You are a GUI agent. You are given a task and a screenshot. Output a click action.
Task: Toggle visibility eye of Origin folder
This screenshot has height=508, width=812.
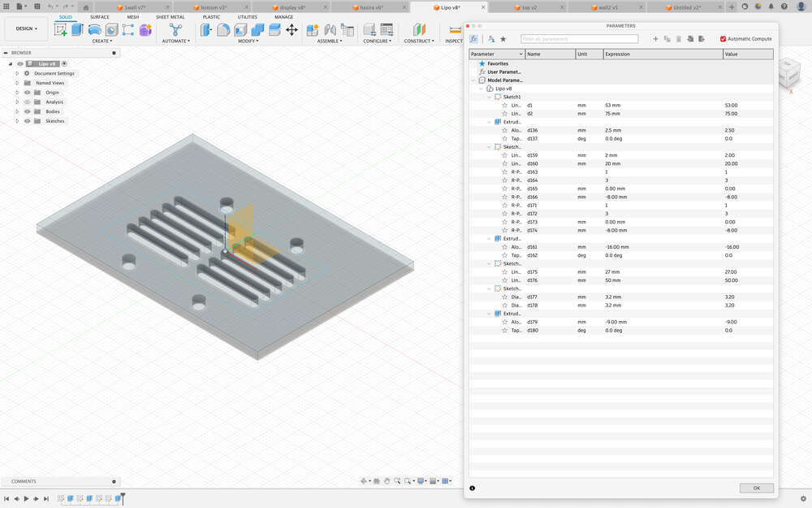27,93
